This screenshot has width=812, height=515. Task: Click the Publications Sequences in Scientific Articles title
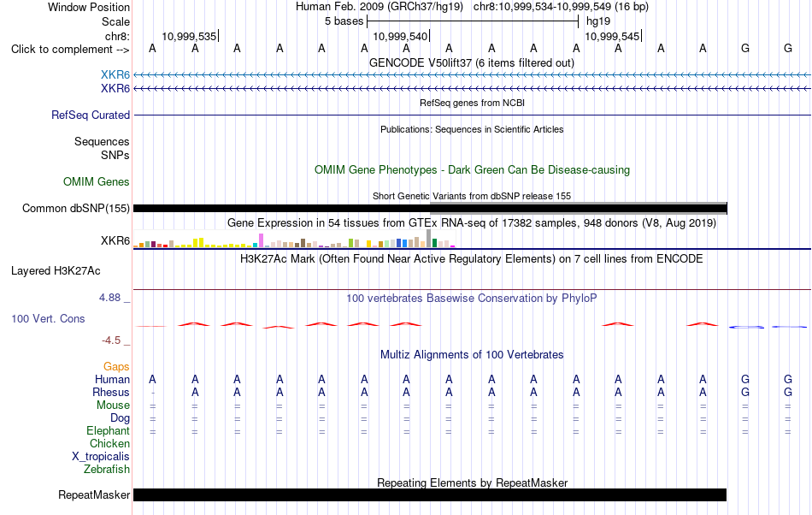coord(472,129)
